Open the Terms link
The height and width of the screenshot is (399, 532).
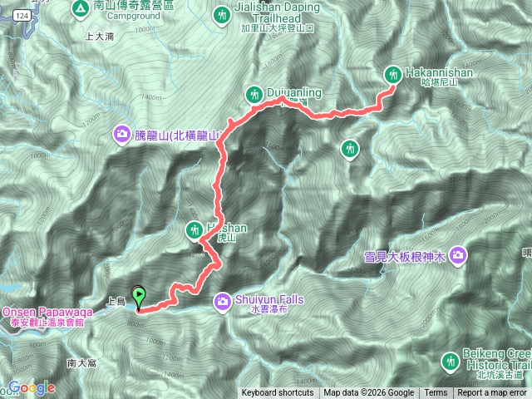[436, 393]
